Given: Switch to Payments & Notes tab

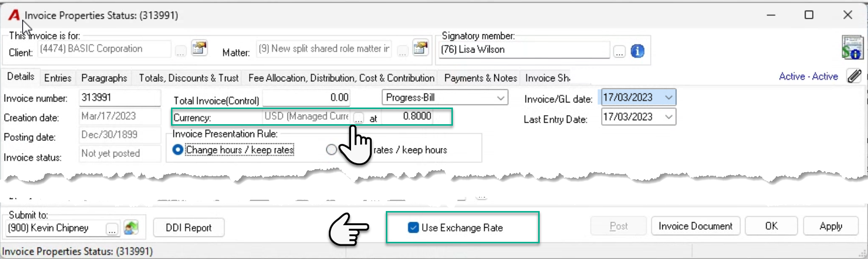Looking at the screenshot, I should [x=481, y=78].
